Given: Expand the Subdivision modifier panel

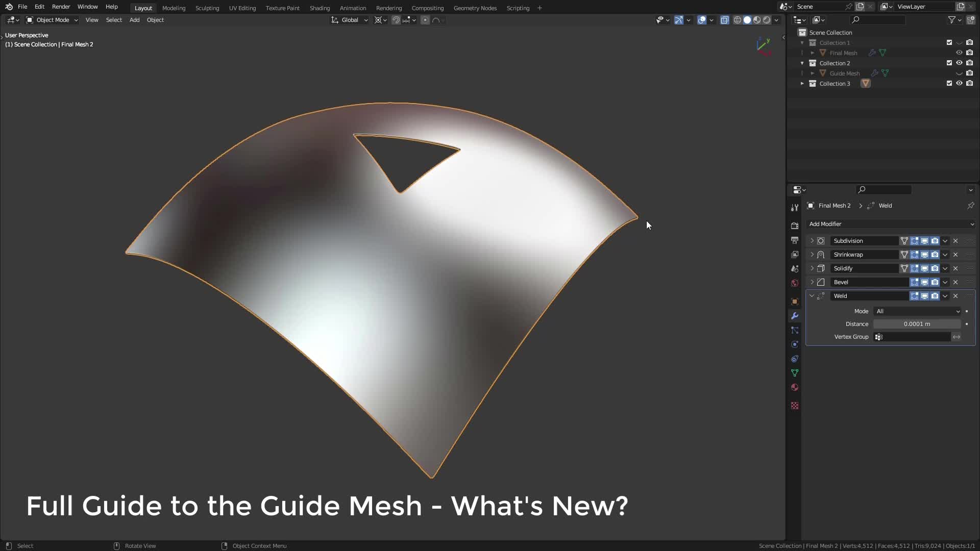Looking at the screenshot, I should 812,241.
